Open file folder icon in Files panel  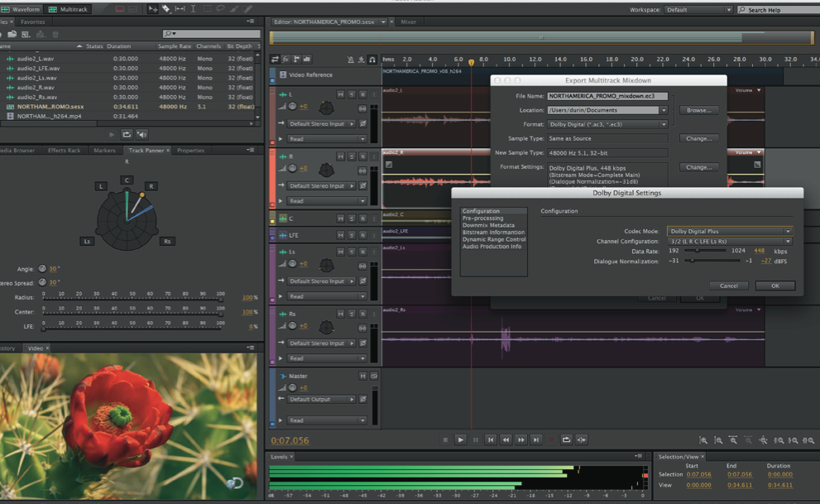pos(12,34)
